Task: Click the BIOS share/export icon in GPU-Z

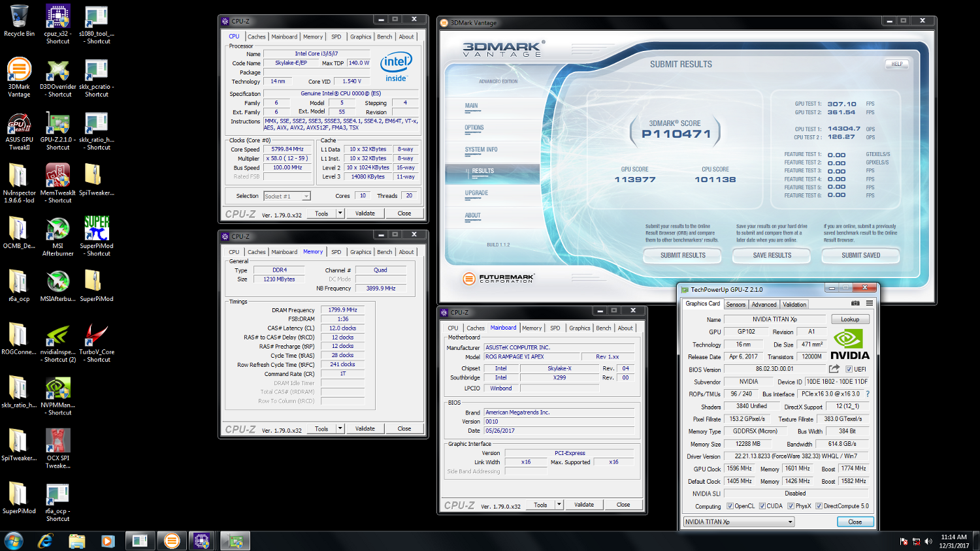Action: [834, 369]
